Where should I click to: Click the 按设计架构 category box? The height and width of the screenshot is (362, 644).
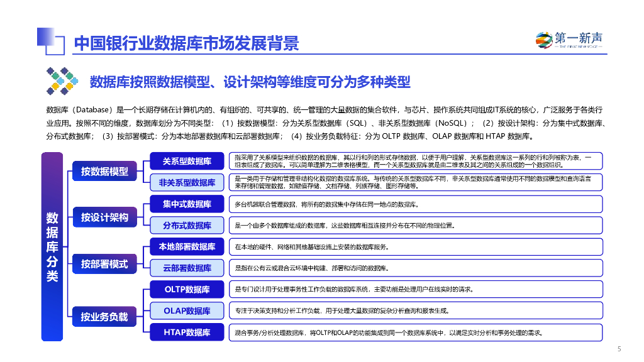[x=104, y=217]
